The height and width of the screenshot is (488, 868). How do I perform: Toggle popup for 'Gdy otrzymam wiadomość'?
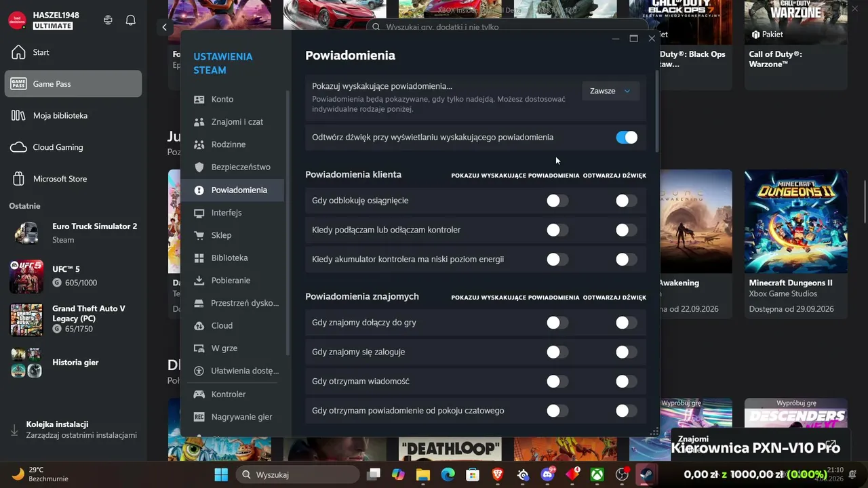[557, 381]
